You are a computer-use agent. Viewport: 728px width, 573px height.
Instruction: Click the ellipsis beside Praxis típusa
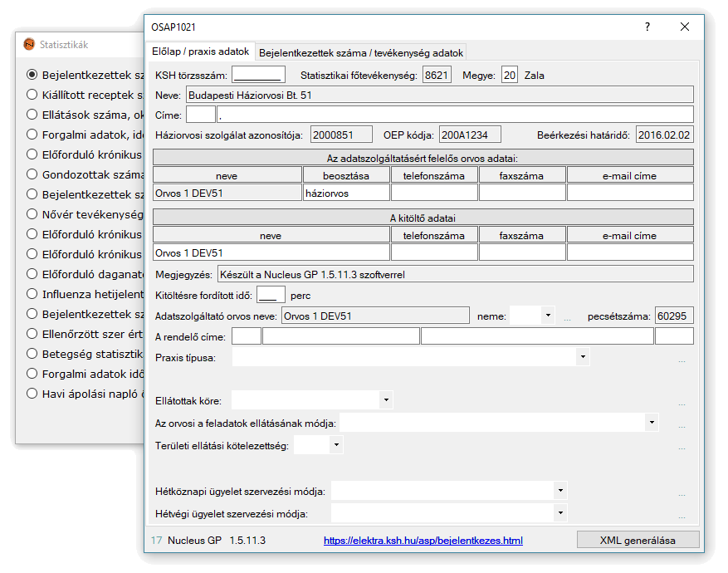click(682, 360)
